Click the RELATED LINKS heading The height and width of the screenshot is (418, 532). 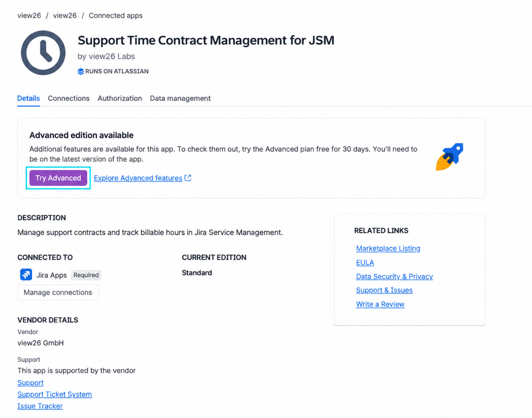coord(381,231)
